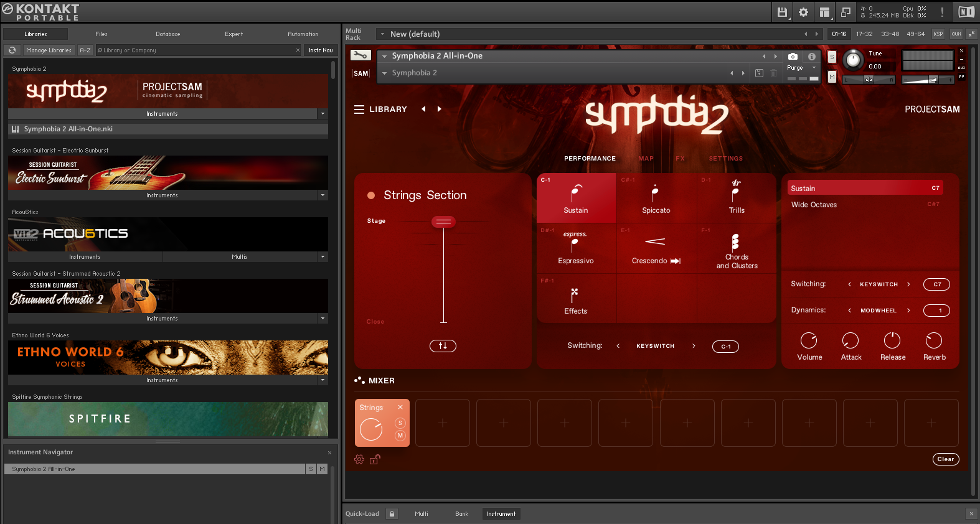This screenshot has height=524, width=980.
Task: Collapse rack headers with the minimize-arrows icon
Action: [971, 34]
